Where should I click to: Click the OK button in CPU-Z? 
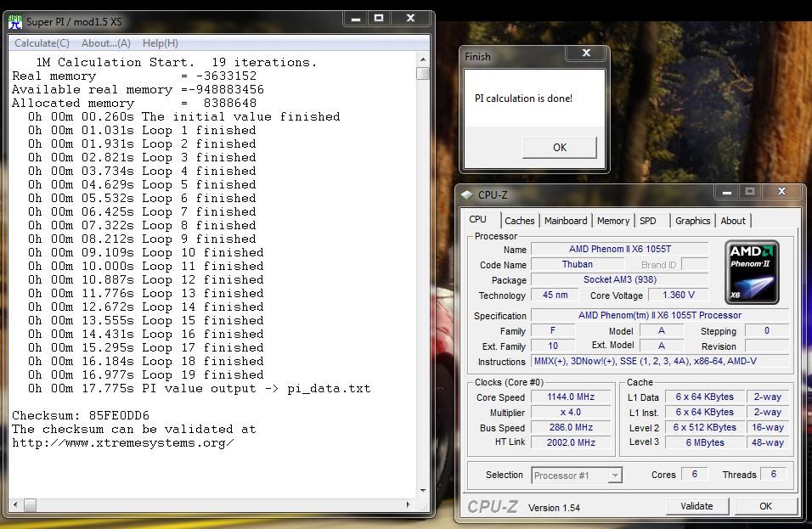[765, 506]
